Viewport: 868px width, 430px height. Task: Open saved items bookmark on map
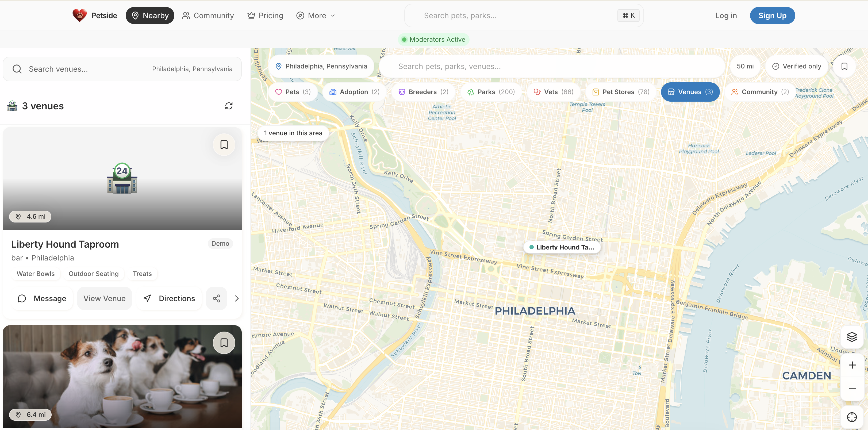844,66
